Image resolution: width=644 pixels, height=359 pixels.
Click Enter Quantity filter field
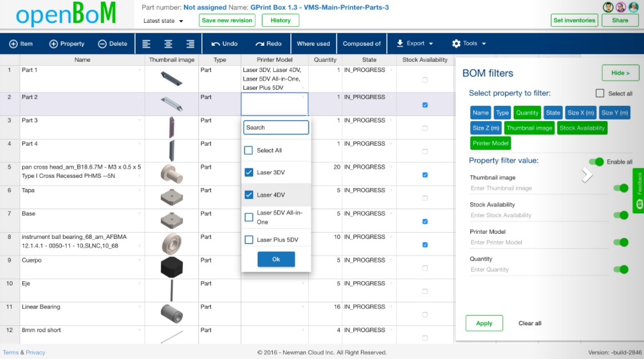click(x=539, y=269)
